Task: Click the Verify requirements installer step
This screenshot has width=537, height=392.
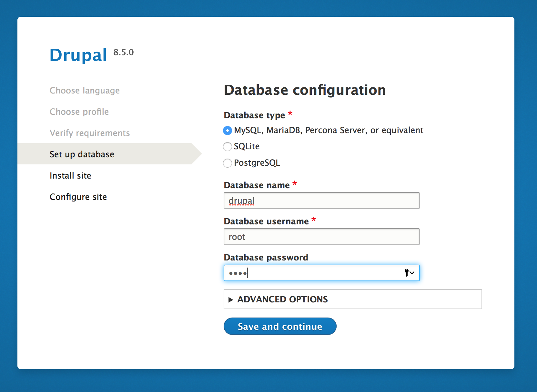Action: click(x=90, y=133)
